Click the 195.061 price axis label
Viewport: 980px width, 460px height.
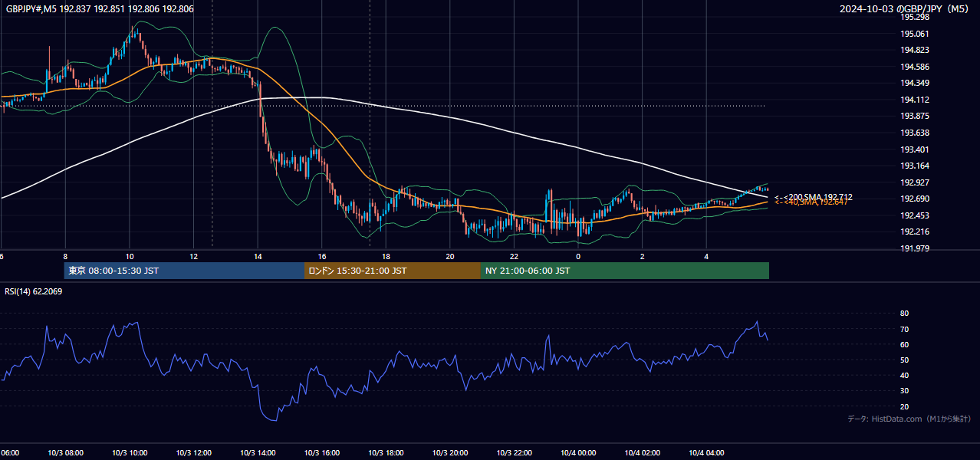coord(915,34)
